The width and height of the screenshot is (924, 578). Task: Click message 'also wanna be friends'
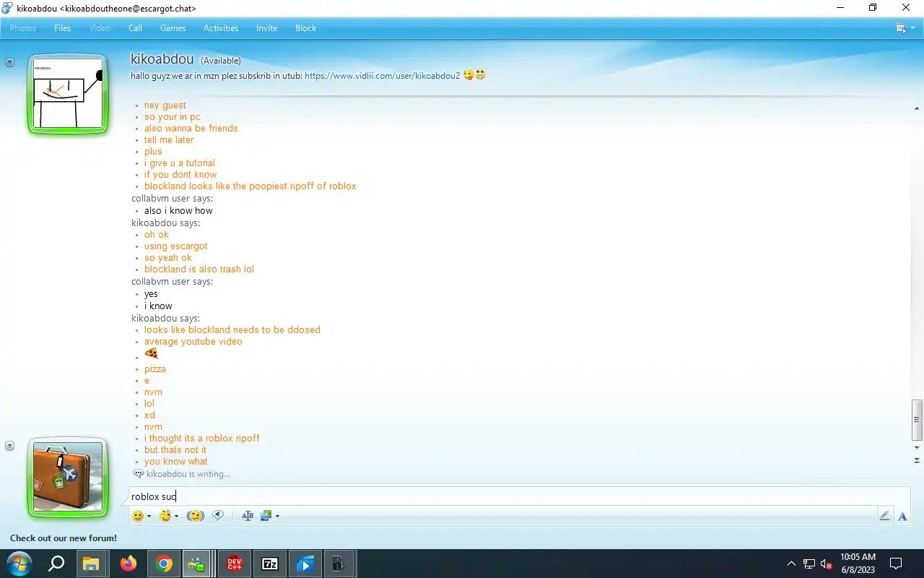tap(191, 129)
